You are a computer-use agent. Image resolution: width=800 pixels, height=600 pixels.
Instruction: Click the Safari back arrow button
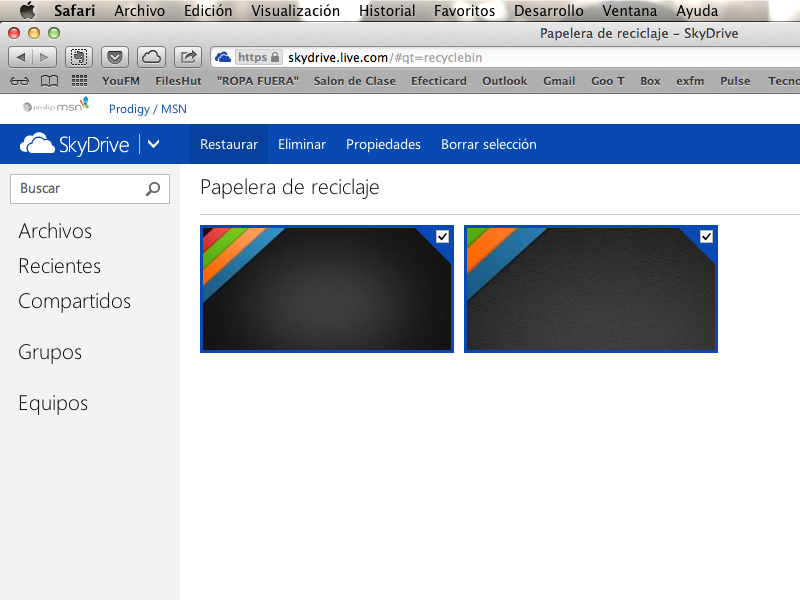(22, 57)
